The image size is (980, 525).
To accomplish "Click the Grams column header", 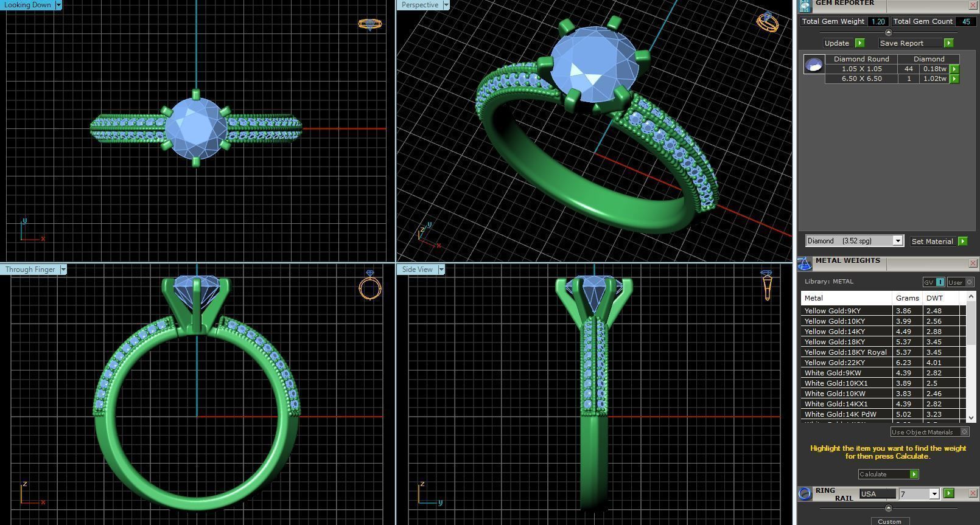I will 907,298.
